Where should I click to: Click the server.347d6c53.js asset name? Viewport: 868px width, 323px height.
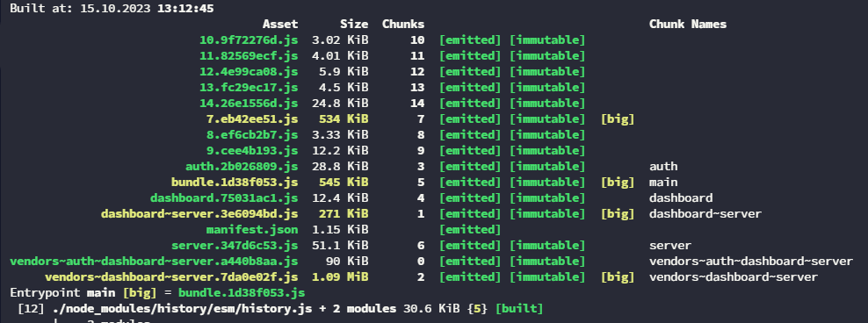click(235, 245)
